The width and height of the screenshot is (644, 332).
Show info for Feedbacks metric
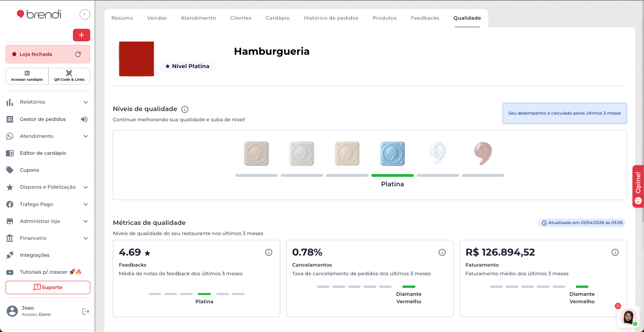(x=269, y=252)
